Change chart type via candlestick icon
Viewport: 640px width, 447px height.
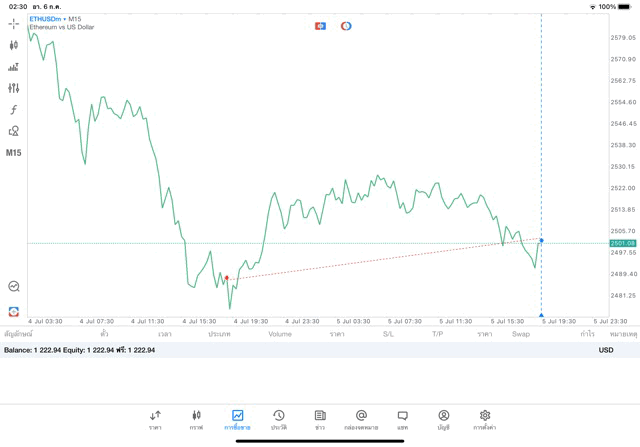click(x=13, y=45)
